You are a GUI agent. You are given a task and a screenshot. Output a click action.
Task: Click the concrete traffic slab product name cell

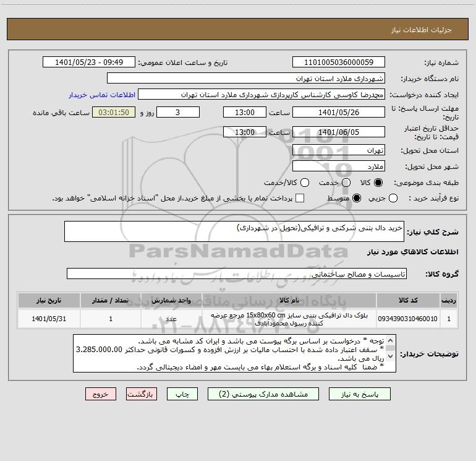(x=289, y=319)
